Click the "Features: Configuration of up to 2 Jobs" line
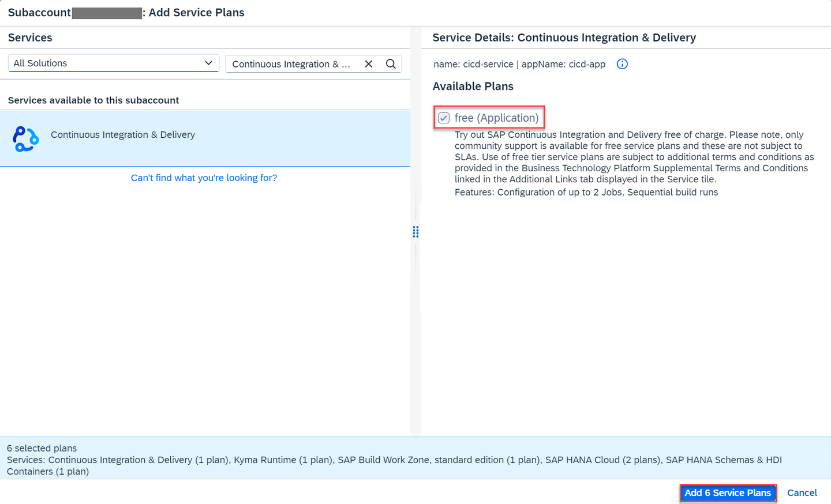This screenshot has width=831, height=504. [x=586, y=192]
